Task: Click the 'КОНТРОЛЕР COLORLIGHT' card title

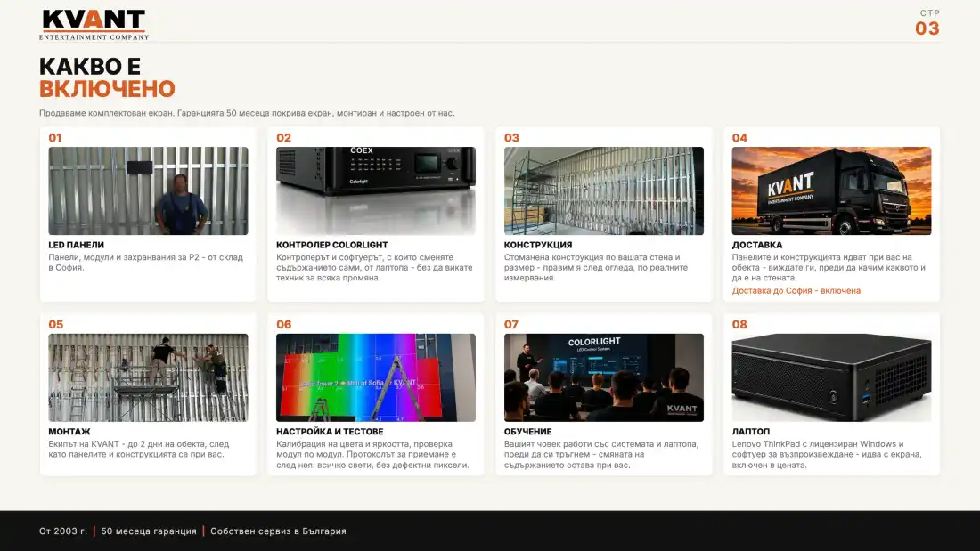Action: pos(332,245)
